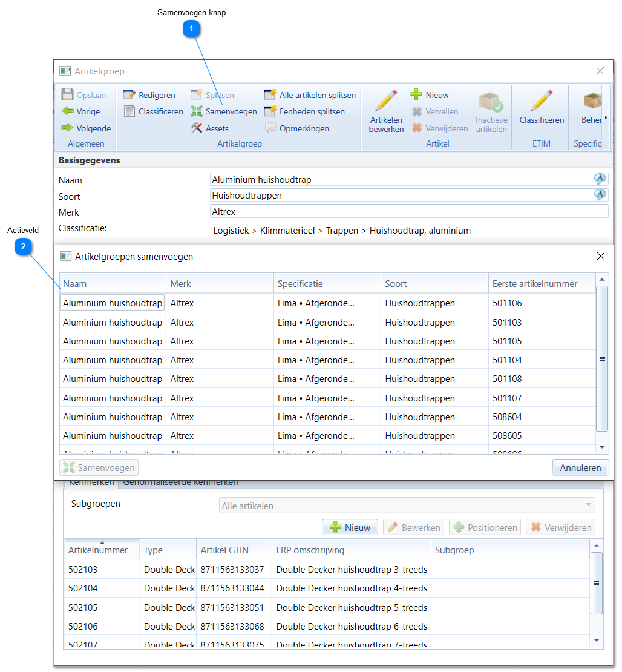Screen dimensions: 622x672
Task: Go to Vorige with green arrow
Action: [x=81, y=111]
